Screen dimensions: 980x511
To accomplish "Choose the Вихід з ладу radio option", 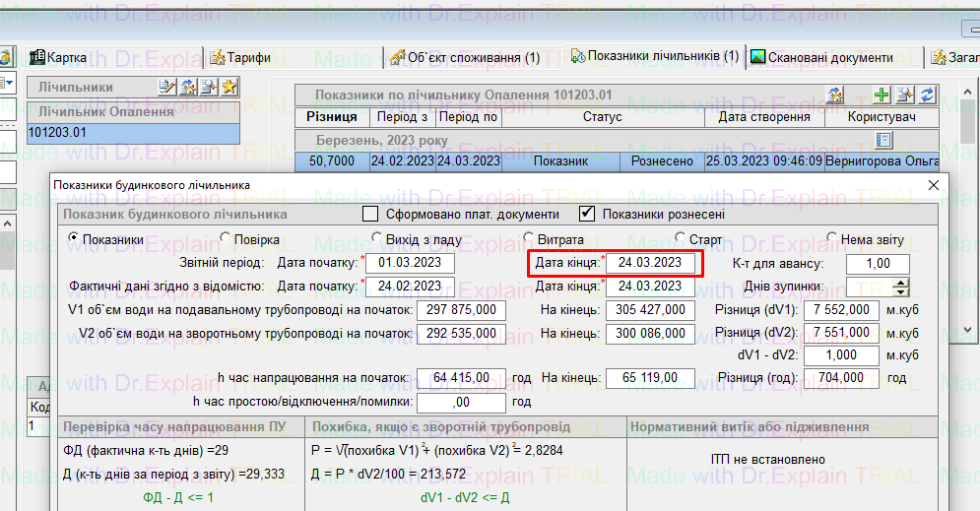I will [x=378, y=238].
